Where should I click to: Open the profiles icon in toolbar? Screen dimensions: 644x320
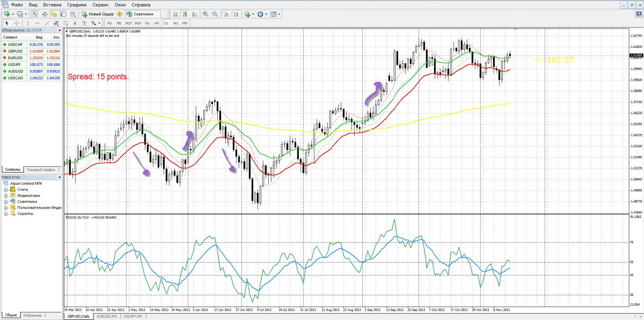(x=20, y=14)
